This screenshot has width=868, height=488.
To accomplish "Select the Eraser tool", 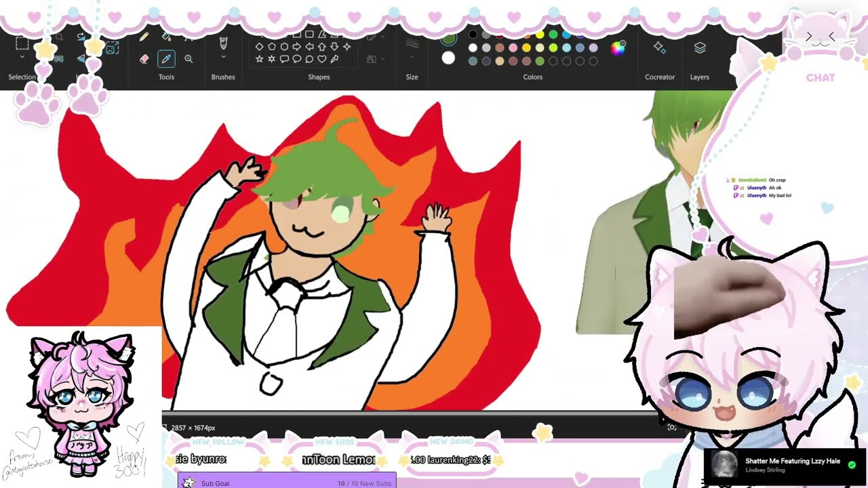I will (x=144, y=59).
